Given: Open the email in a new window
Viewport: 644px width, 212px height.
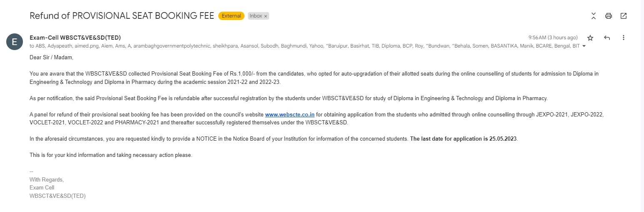Looking at the screenshot, I should pos(624,16).
